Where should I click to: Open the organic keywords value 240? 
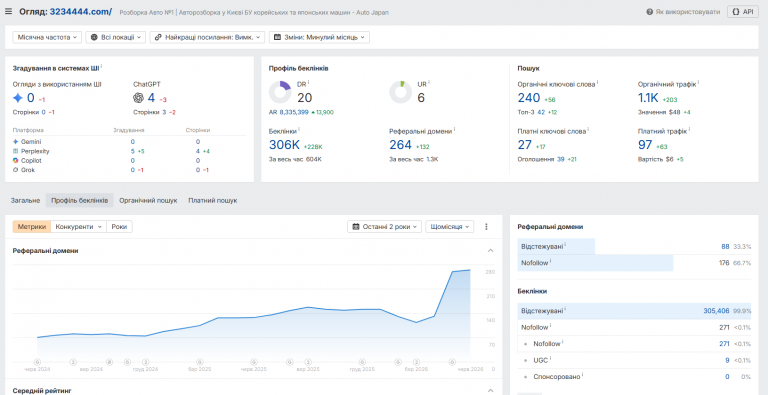pyautogui.click(x=528, y=98)
